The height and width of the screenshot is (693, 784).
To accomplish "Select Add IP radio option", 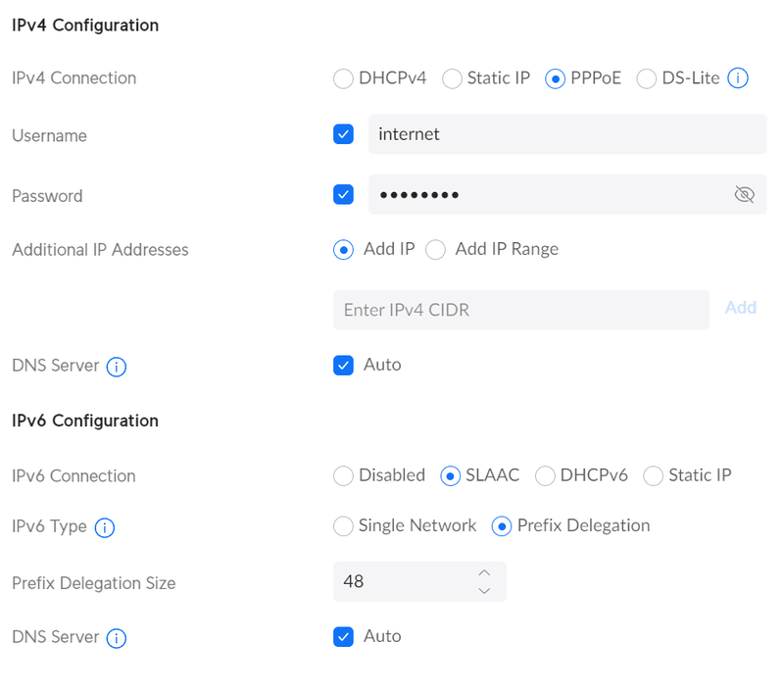I will click(x=343, y=250).
